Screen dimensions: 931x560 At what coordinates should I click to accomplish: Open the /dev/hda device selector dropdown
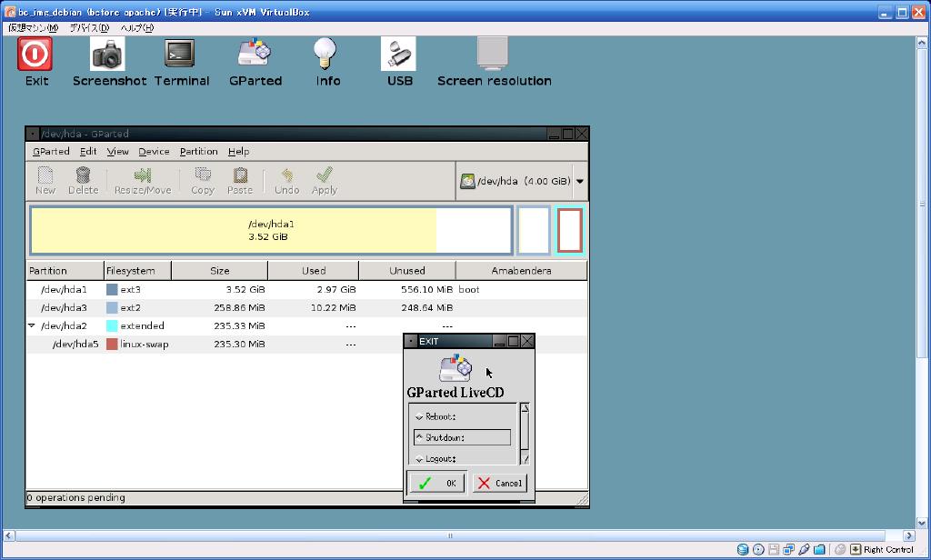(x=523, y=181)
